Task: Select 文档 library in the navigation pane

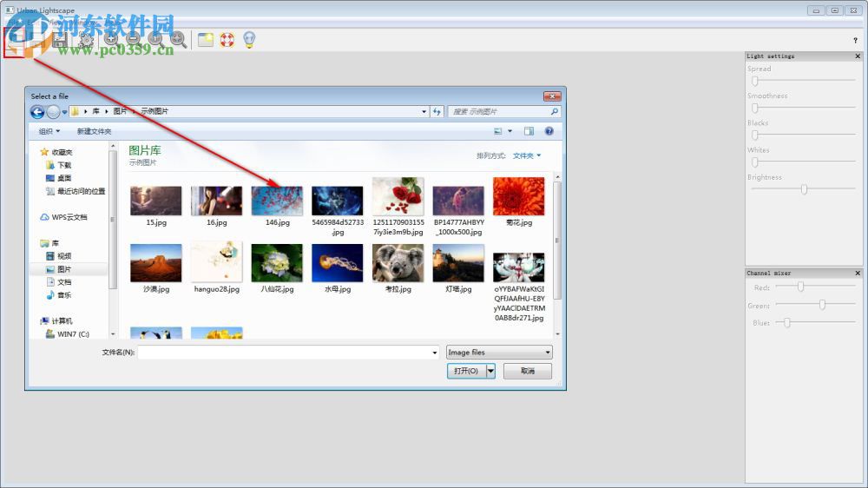Action: pyautogui.click(x=64, y=282)
